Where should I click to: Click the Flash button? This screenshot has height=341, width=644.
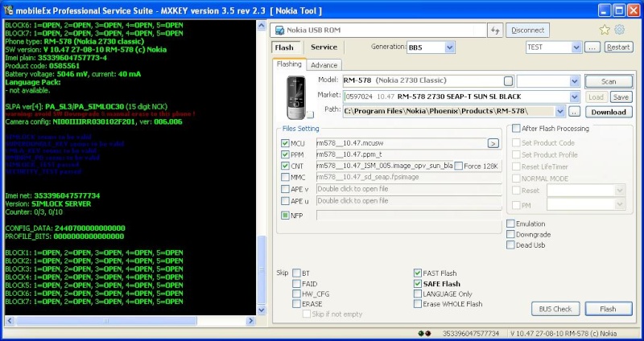coord(609,309)
